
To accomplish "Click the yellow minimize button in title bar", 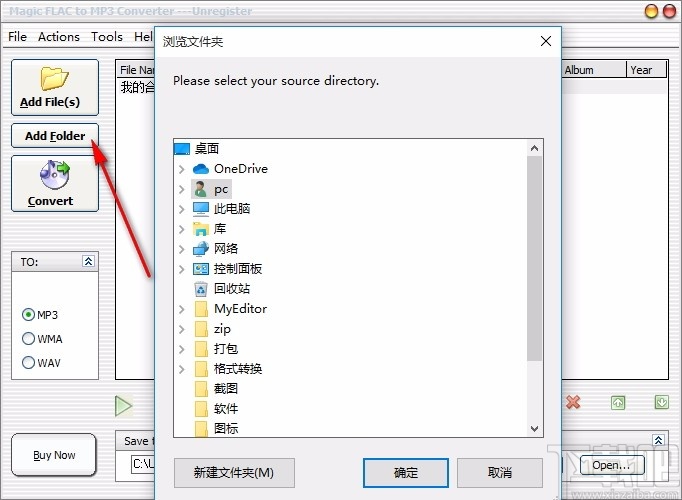I will [x=651, y=11].
